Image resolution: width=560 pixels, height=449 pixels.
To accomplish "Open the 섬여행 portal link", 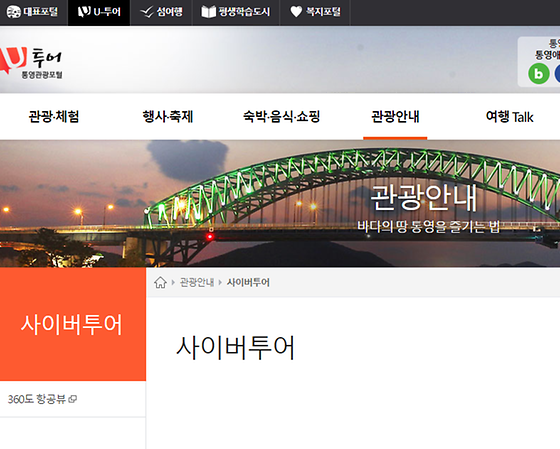I will (161, 12).
